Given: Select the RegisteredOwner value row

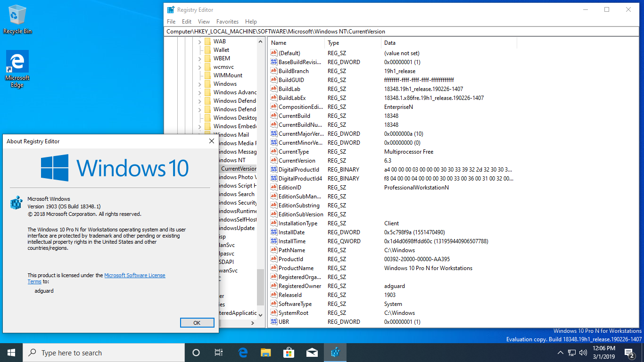Looking at the screenshot, I should (392, 286).
